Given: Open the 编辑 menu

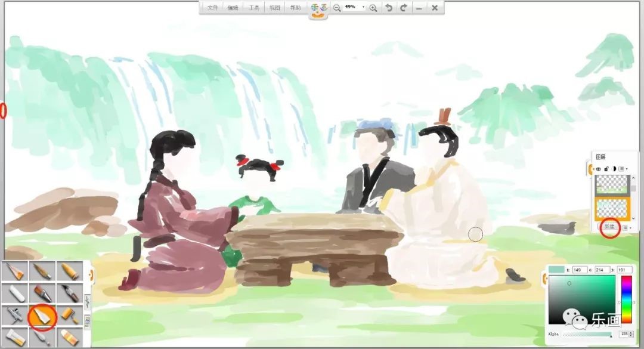Looking at the screenshot, I should click(233, 8).
